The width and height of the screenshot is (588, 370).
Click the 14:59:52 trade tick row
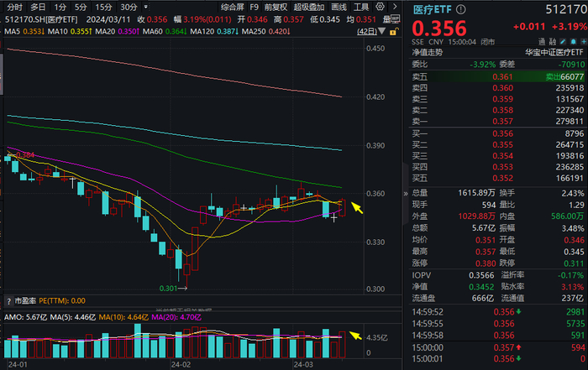coord(497,312)
